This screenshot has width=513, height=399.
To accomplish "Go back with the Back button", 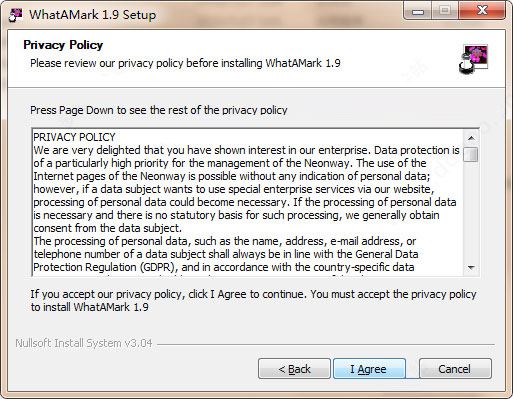I will point(294,369).
